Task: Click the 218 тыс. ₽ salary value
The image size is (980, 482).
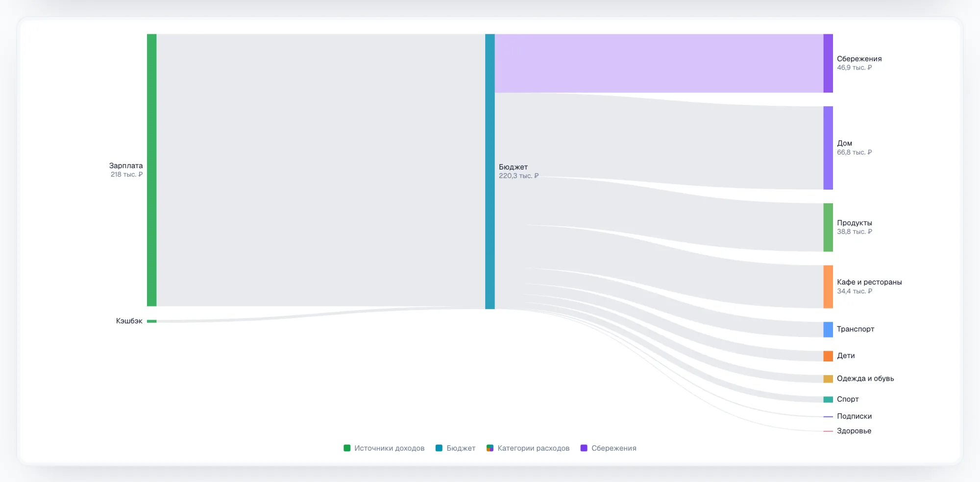Action: (x=126, y=174)
